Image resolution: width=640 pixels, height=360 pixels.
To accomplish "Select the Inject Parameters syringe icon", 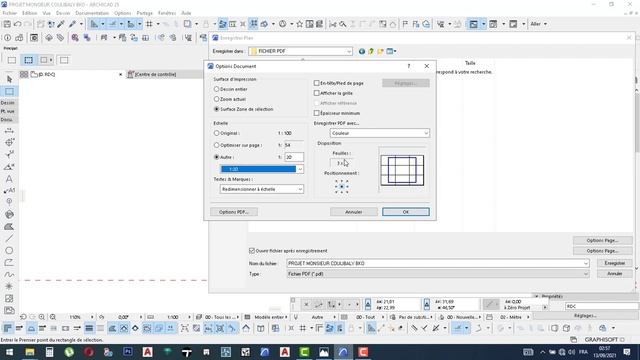I will pyautogui.click(x=72, y=24).
